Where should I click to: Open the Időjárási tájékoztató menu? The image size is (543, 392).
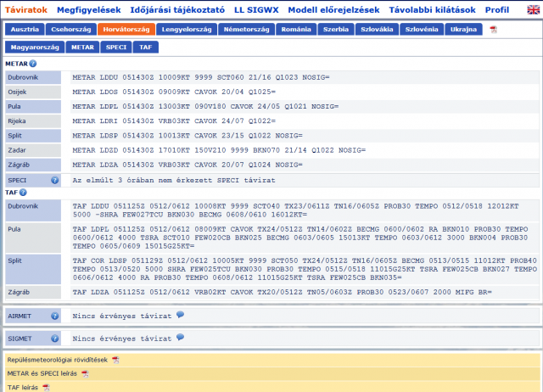point(177,9)
